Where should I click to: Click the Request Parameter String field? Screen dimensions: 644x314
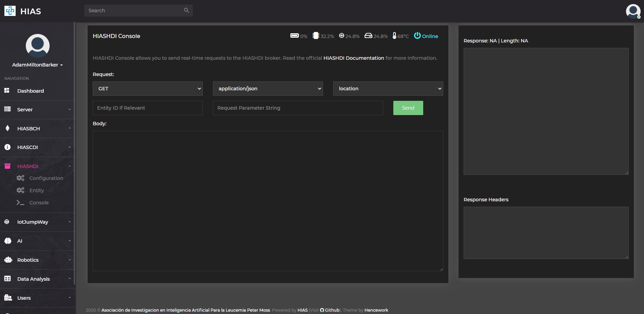tap(298, 108)
